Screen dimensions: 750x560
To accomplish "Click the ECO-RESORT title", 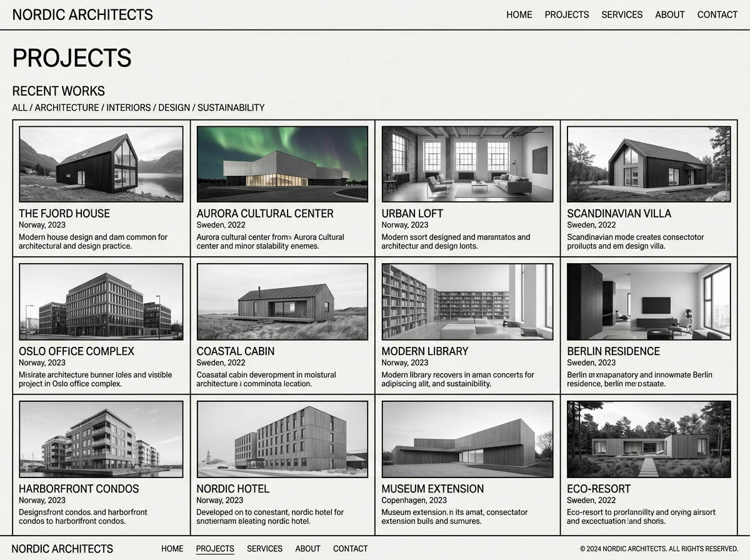I will pyautogui.click(x=599, y=489).
